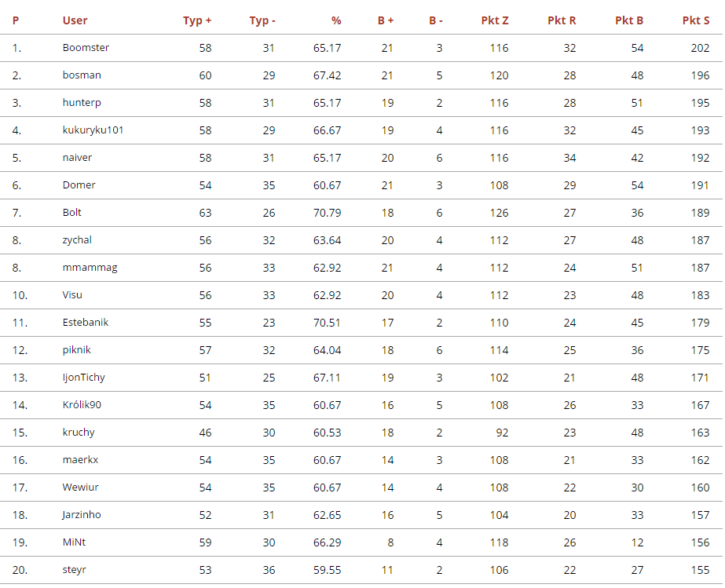Viewport: 725px width, 588px height.
Task: Sort by B + column header
Action: [385, 20]
